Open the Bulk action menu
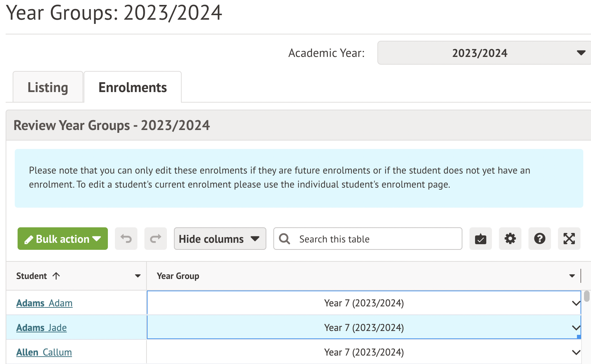This screenshot has height=364, width=591. point(63,239)
